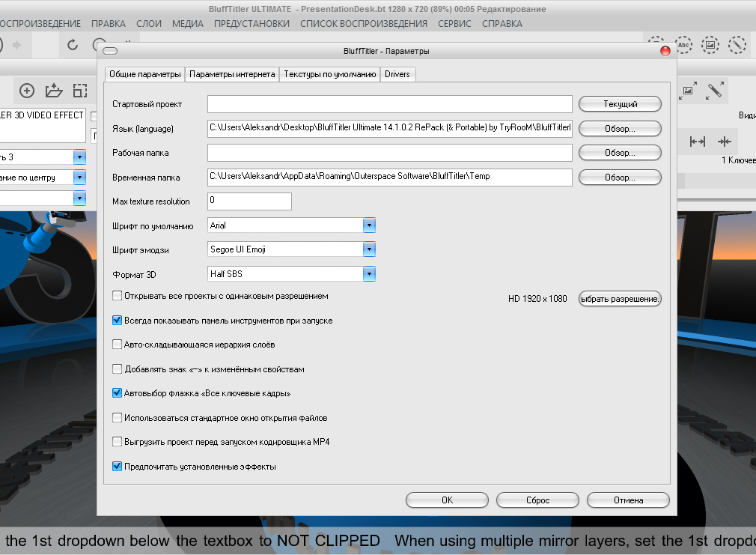Click 'Обзор...' next to Рабочая папка
The width and height of the screenshot is (756, 555).
click(x=620, y=153)
